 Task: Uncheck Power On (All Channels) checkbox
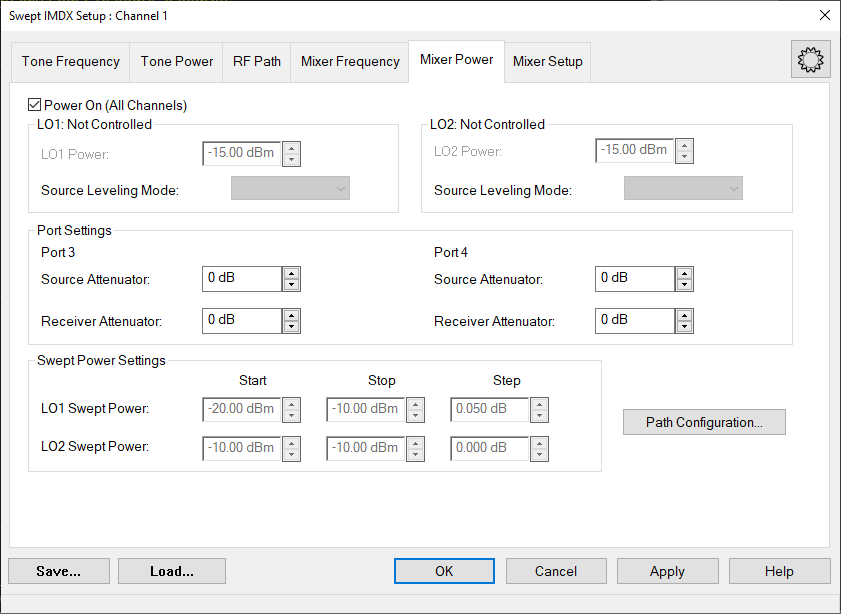36,105
